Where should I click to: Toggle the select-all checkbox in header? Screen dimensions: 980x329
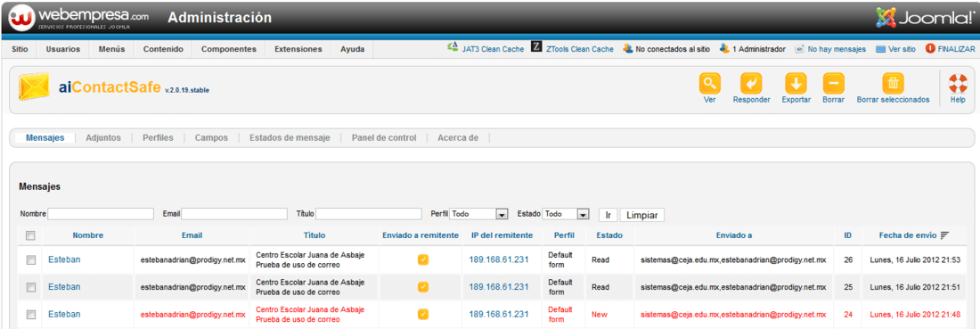coord(30,235)
